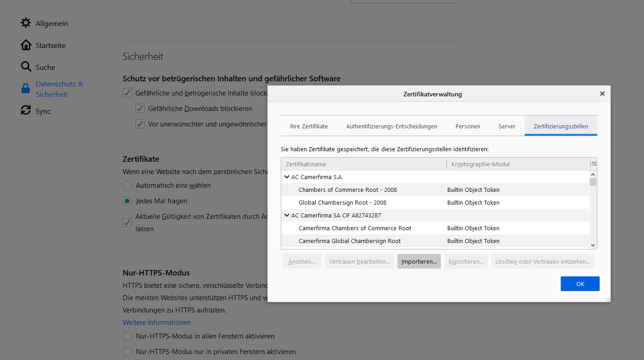Open the Weitere Informationen link
The image size is (644, 360).
coord(156,322)
